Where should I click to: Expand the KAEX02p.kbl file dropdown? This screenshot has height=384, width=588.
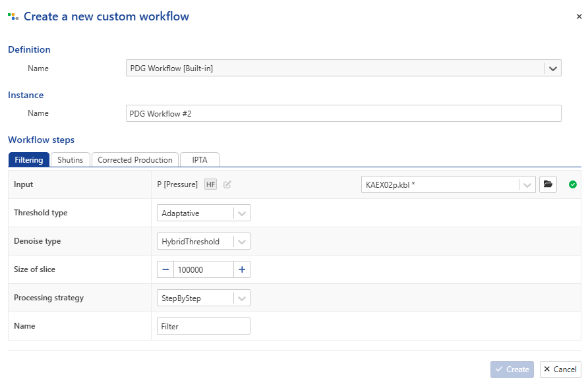click(x=527, y=184)
